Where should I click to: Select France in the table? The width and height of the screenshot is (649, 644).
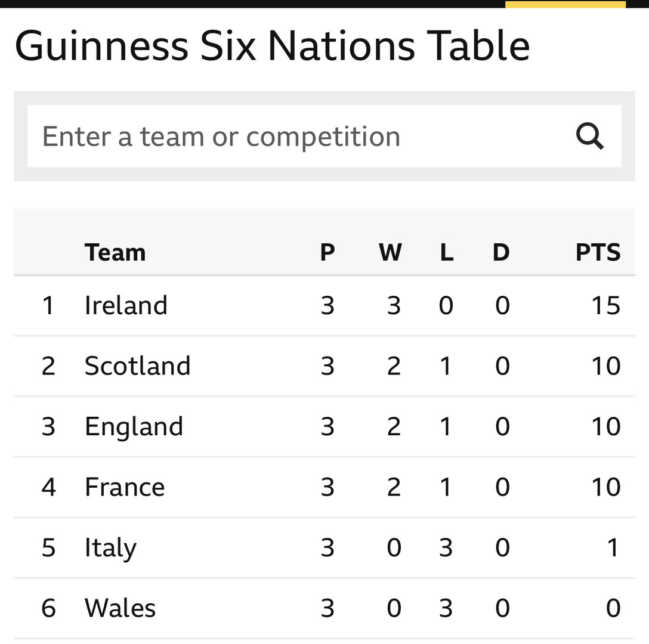point(125,487)
